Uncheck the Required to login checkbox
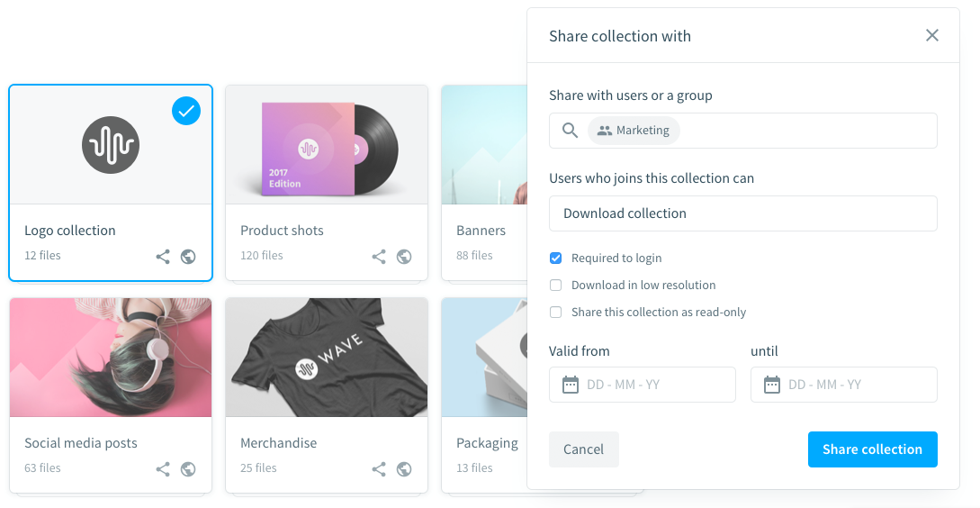 click(555, 258)
